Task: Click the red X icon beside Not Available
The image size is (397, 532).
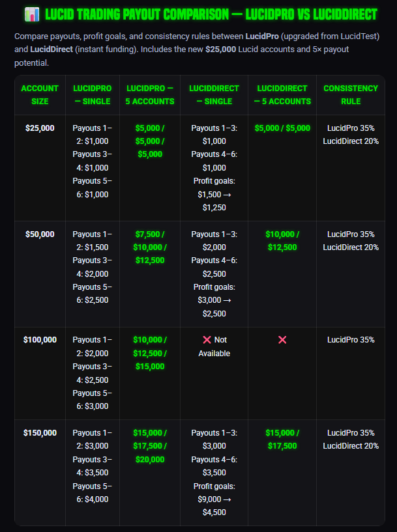Action: (x=207, y=340)
